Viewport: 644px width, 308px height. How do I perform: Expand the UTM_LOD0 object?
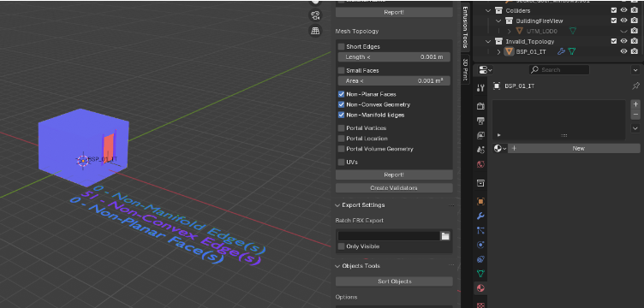[510, 31]
